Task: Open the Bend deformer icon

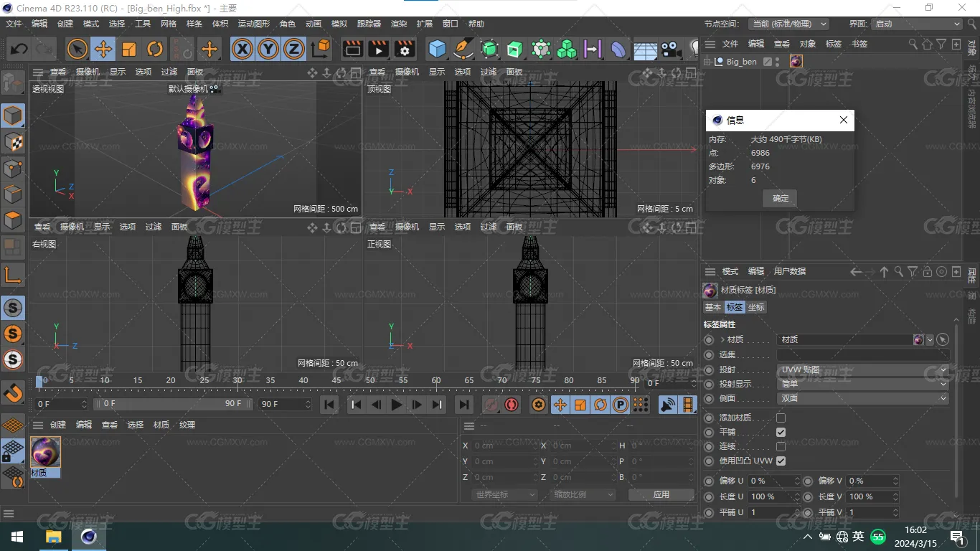Action: (x=618, y=49)
